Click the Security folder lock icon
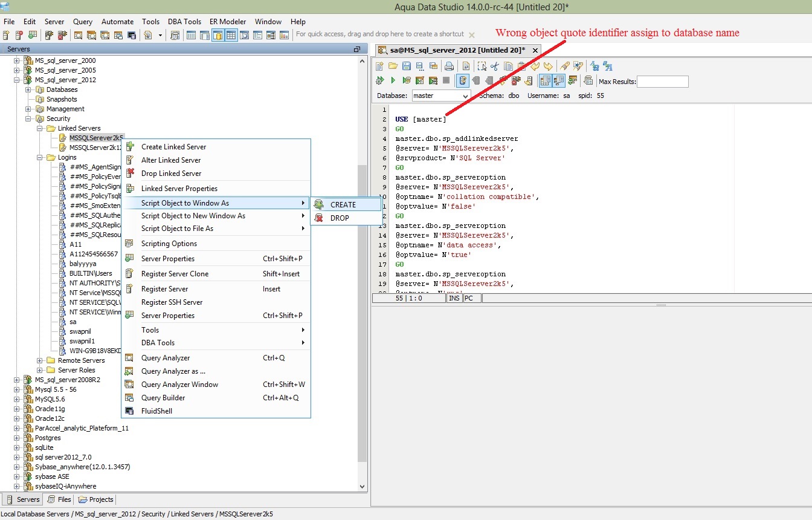 click(x=40, y=119)
